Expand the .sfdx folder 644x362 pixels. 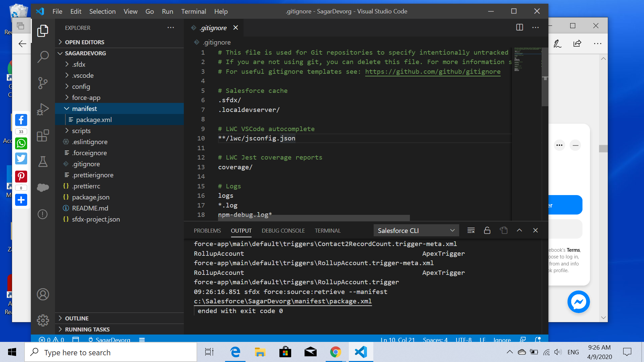[119, 64]
